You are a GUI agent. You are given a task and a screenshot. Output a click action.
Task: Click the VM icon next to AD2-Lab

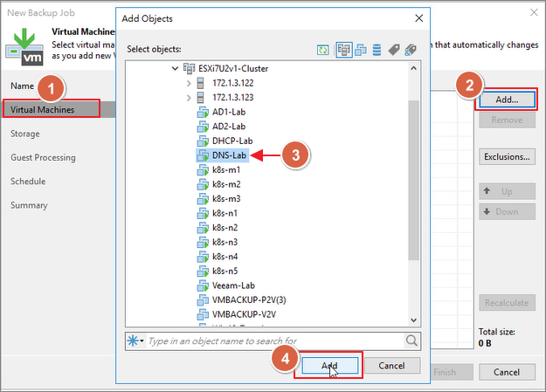(203, 127)
